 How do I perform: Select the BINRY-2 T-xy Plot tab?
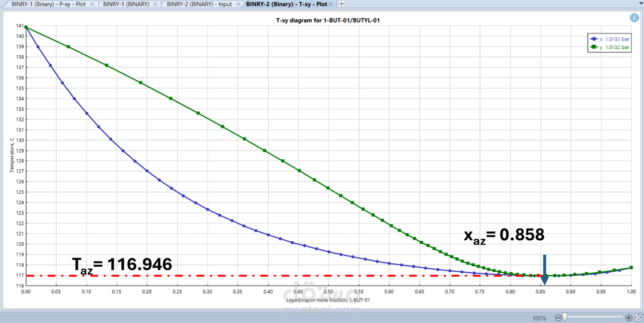(x=286, y=4)
